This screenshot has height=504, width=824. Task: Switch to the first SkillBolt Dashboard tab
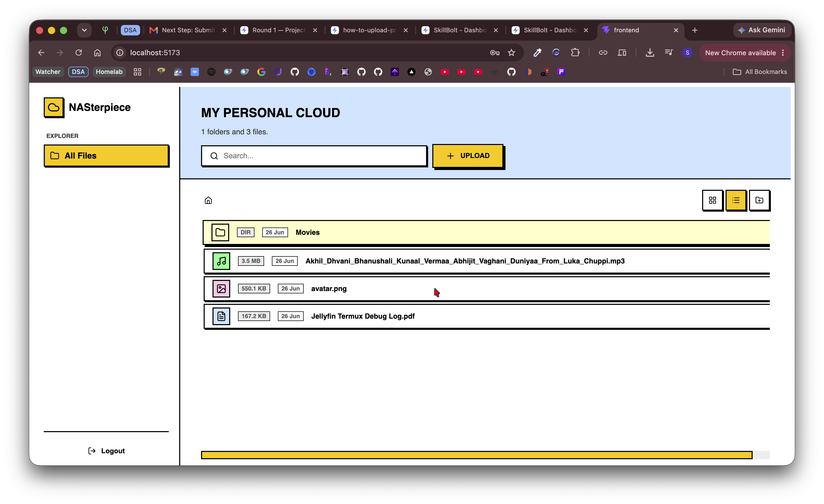pos(459,30)
